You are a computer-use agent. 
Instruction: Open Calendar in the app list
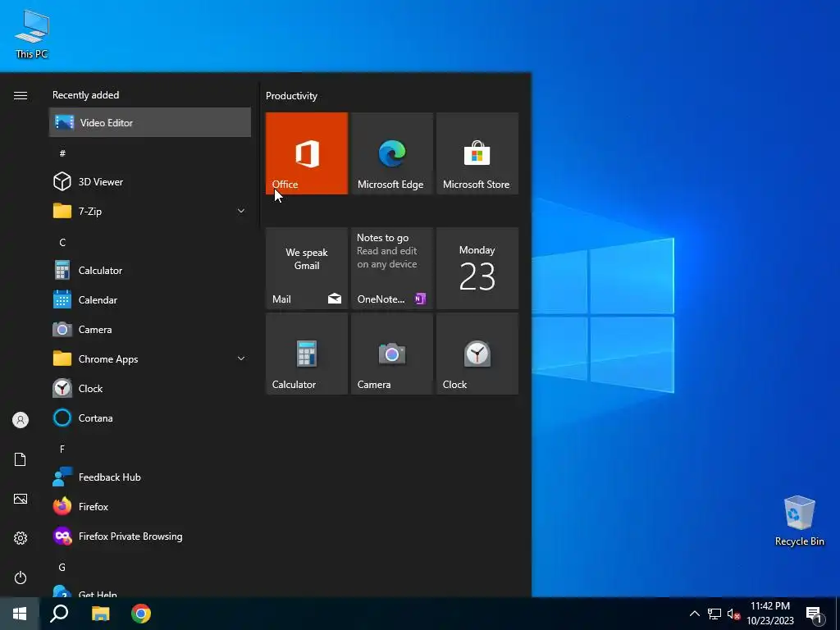tap(150, 300)
